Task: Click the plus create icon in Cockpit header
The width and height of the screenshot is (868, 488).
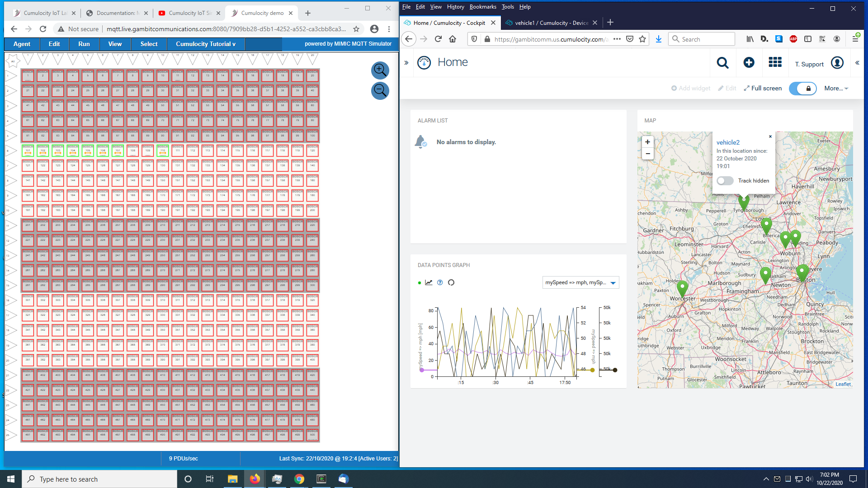Action: (x=749, y=63)
